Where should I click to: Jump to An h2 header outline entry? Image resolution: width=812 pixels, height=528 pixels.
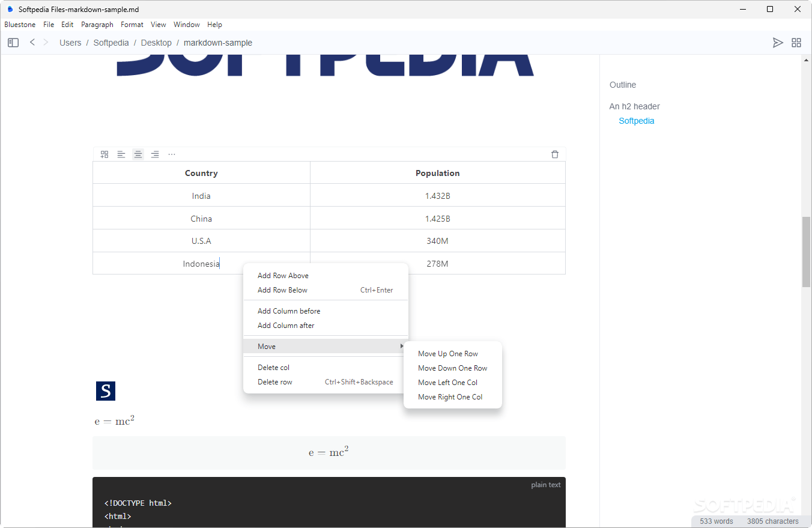(x=635, y=106)
